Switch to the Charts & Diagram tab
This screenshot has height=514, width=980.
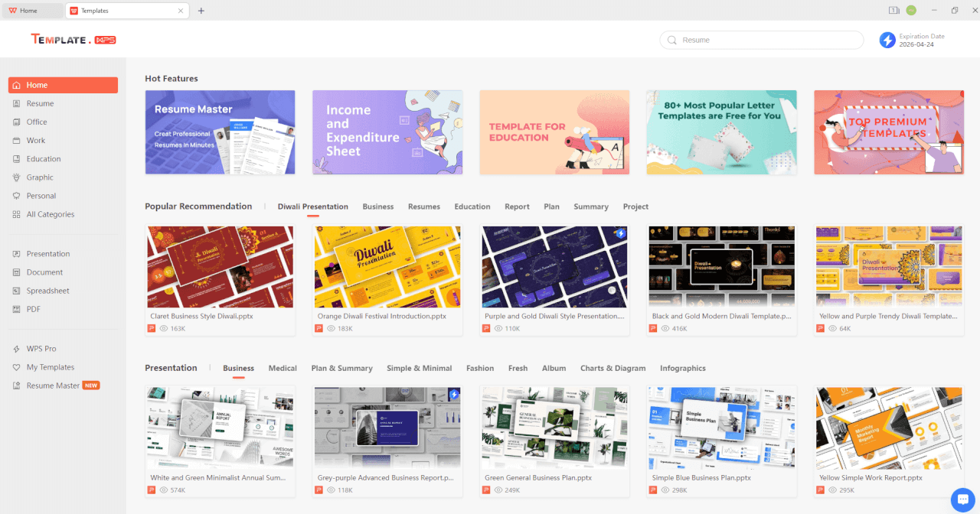pos(612,368)
